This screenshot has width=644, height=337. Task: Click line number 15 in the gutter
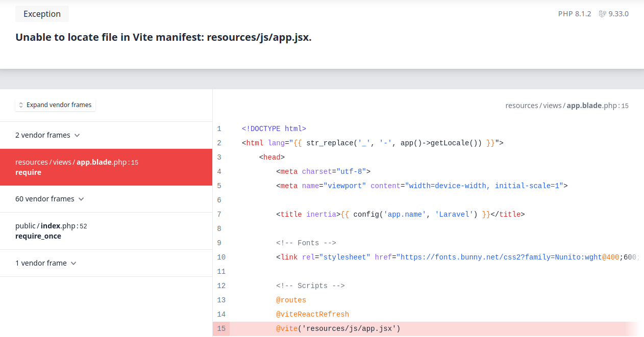point(221,328)
